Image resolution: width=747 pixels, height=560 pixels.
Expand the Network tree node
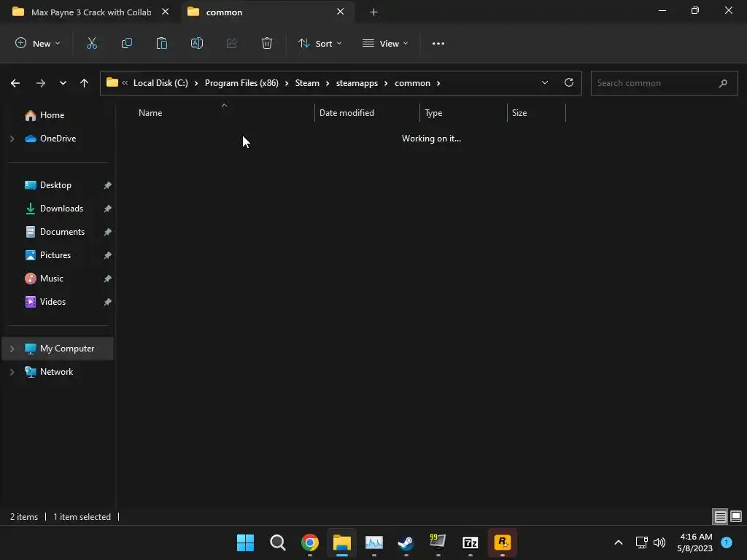click(x=12, y=372)
